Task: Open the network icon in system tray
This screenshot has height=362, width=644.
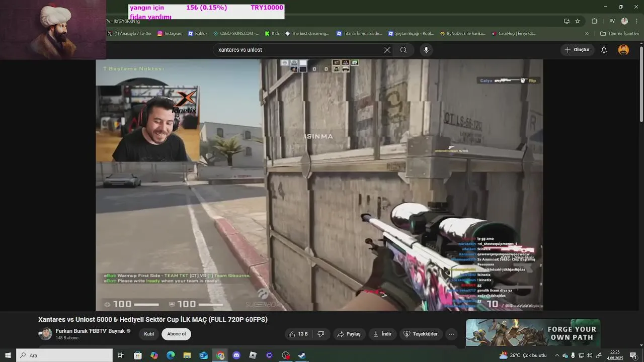Action: [582, 355]
